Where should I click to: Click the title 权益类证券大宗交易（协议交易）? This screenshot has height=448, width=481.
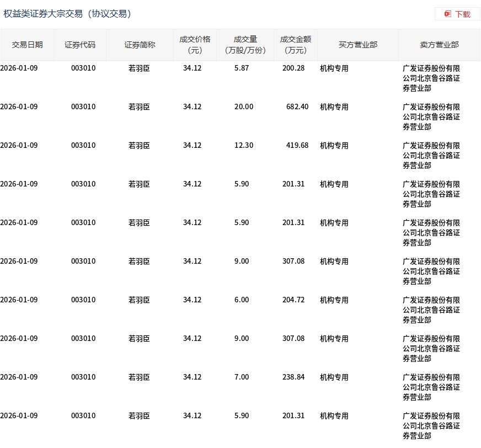67,14
